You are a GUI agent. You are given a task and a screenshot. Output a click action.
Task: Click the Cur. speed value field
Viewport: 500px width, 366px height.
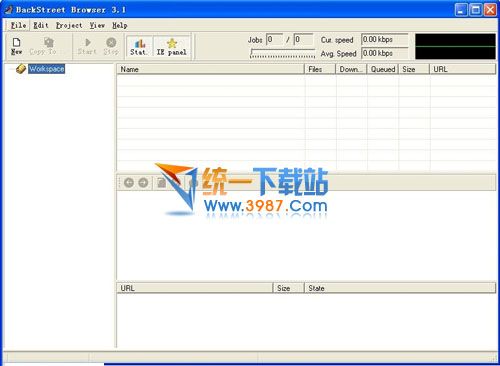[x=385, y=39]
